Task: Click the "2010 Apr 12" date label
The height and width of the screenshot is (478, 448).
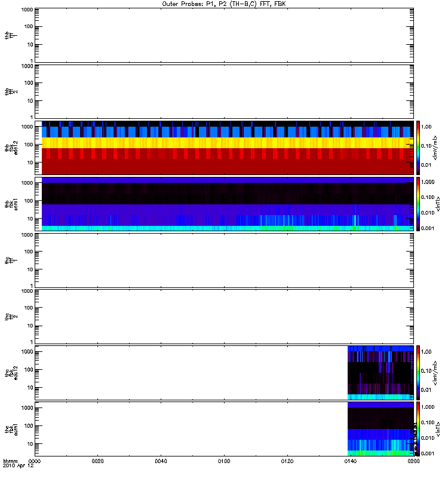Action: (19, 466)
